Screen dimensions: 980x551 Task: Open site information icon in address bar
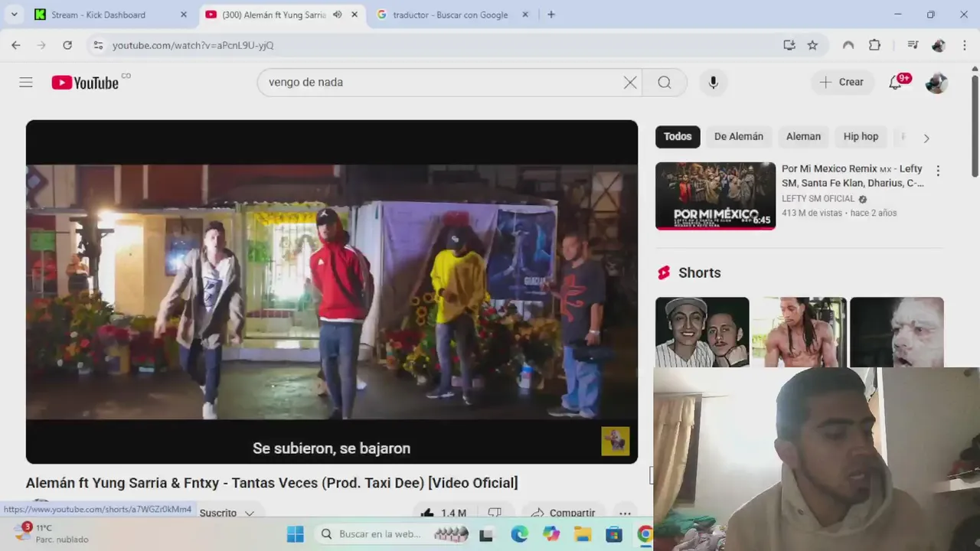(x=98, y=45)
